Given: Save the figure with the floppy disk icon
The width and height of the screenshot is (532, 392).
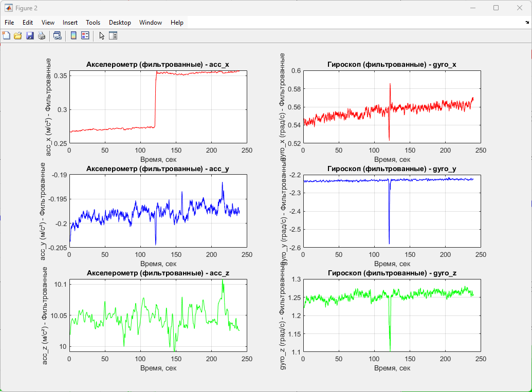Looking at the screenshot, I should pos(30,35).
